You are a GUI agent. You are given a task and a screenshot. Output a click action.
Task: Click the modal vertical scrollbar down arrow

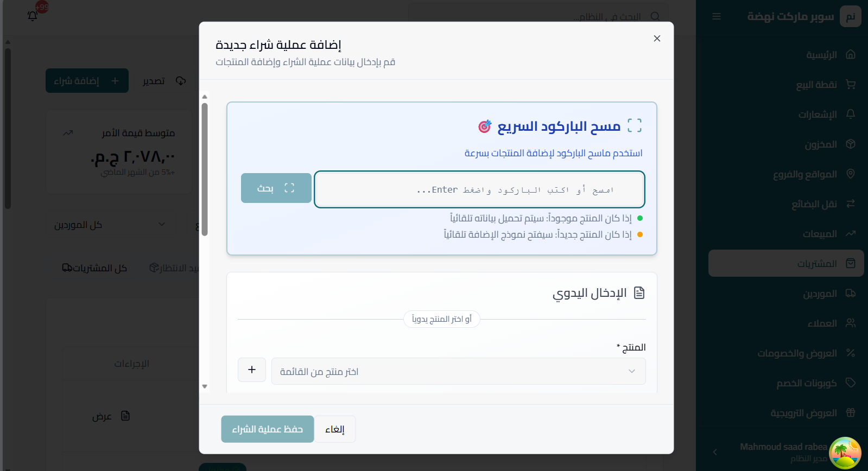(x=205, y=387)
